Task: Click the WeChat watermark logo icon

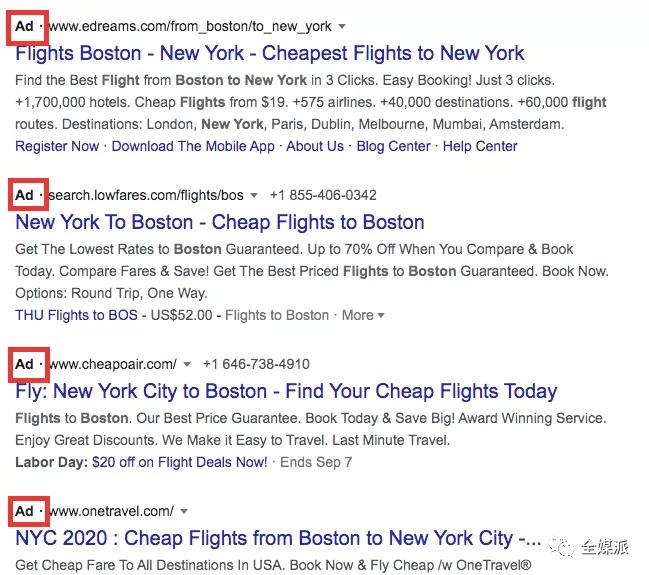Action: point(562,548)
